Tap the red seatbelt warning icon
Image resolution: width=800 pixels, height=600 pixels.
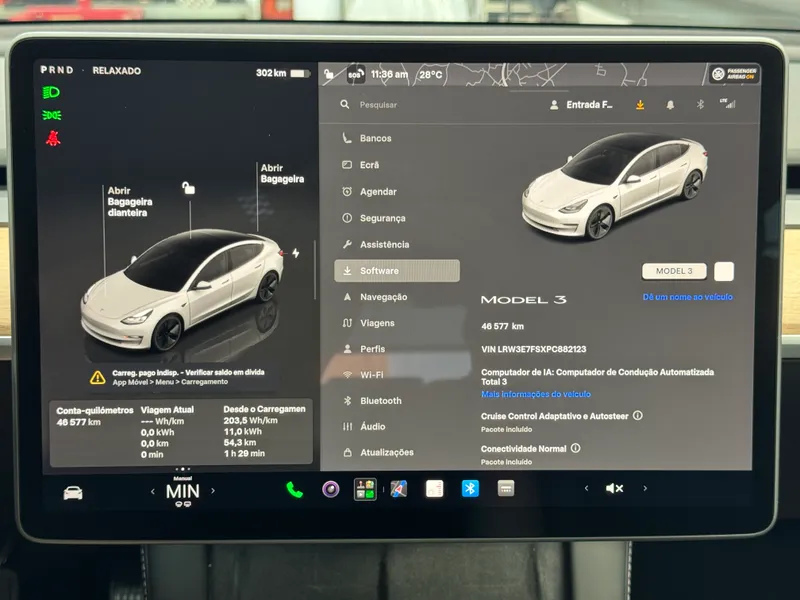click(53, 138)
